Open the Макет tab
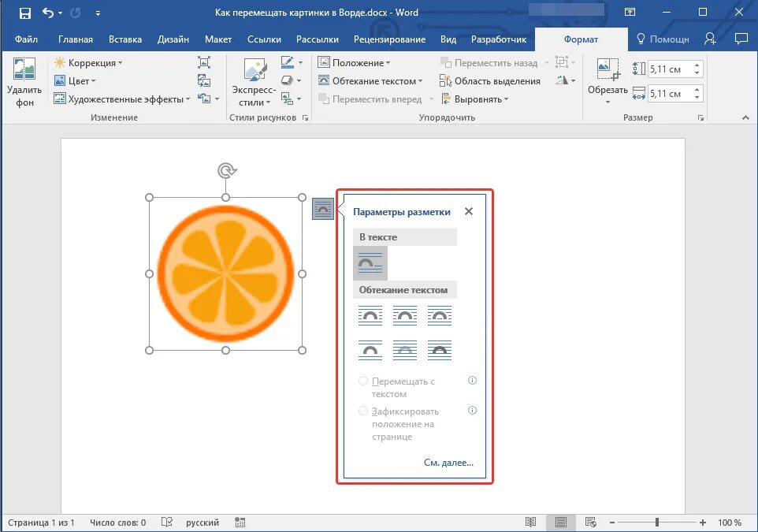 pyautogui.click(x=218, y=39)
